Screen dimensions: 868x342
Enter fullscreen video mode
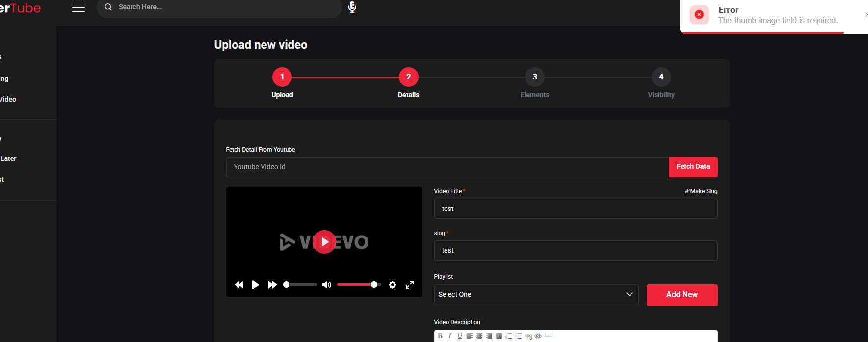410,285
